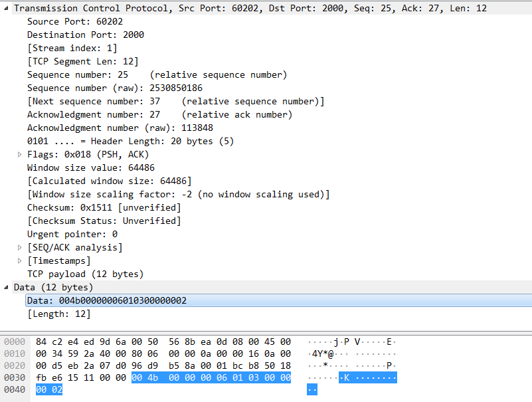Image resolution: width=532 pixels, height=402 pixels.
Task: Click highlighted hex bytes 00 4b
Action: tap(145, 377)
